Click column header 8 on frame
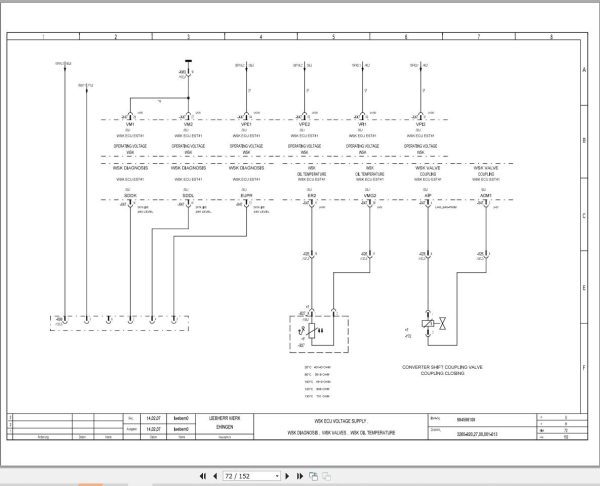Viewport: 600px width, 486px height. 551,37
